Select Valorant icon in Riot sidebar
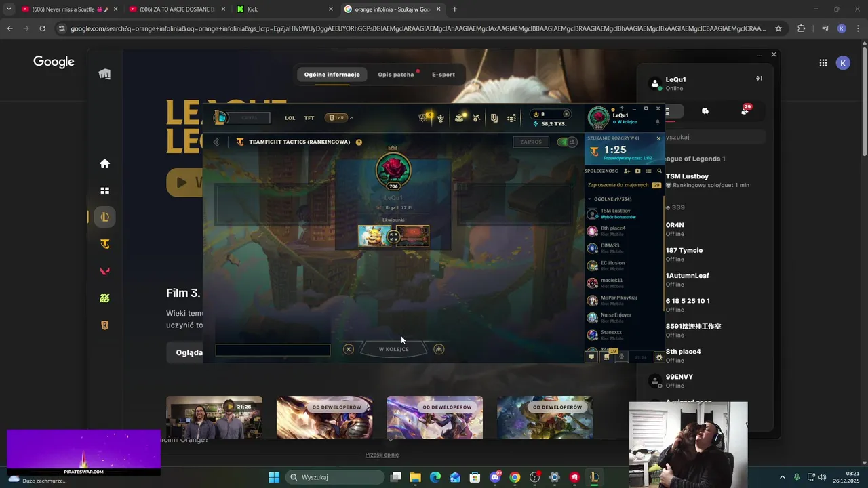 [x=104, y=271]
